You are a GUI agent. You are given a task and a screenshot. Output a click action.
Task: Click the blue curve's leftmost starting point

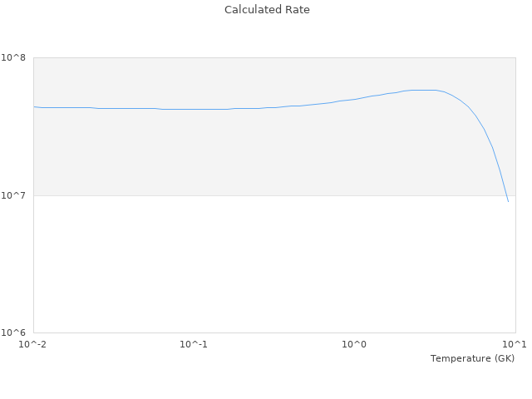click(34, 106)
